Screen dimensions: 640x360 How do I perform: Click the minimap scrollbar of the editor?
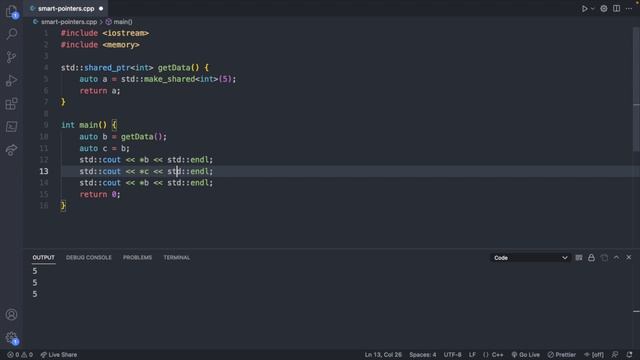click(636, 90)
